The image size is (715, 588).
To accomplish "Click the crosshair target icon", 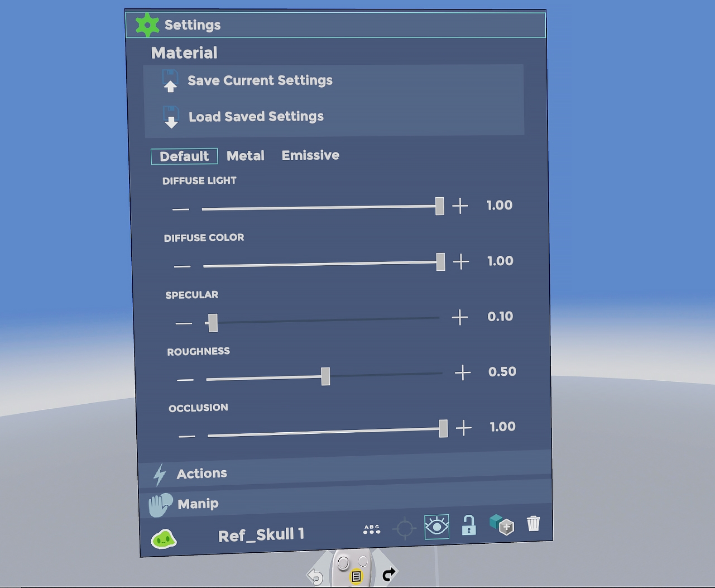I will point(405,528).
